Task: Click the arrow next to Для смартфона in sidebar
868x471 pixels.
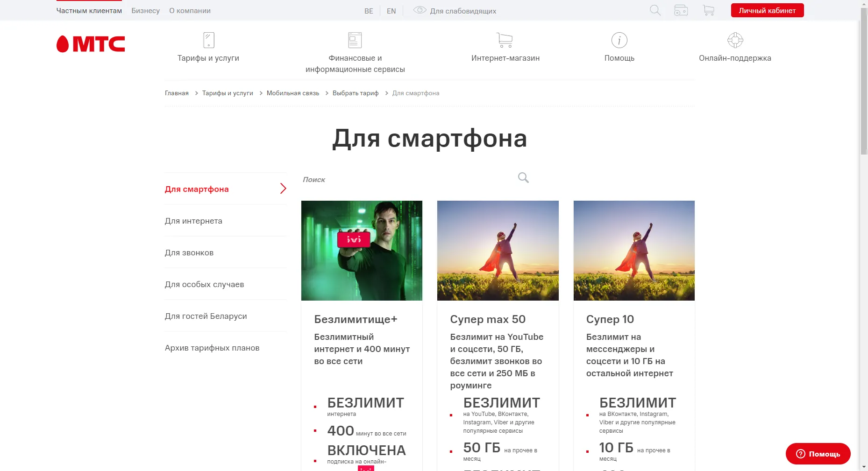Action: [283, 189]
